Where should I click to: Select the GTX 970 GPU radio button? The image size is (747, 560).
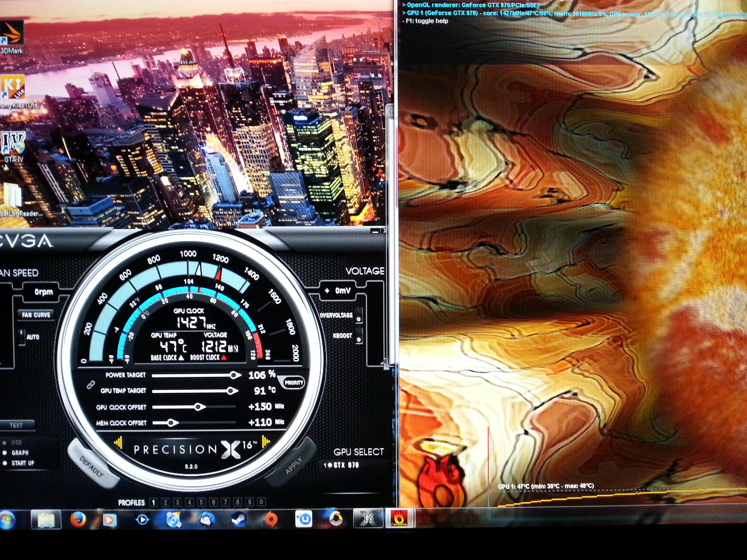(x=330, y=465)
